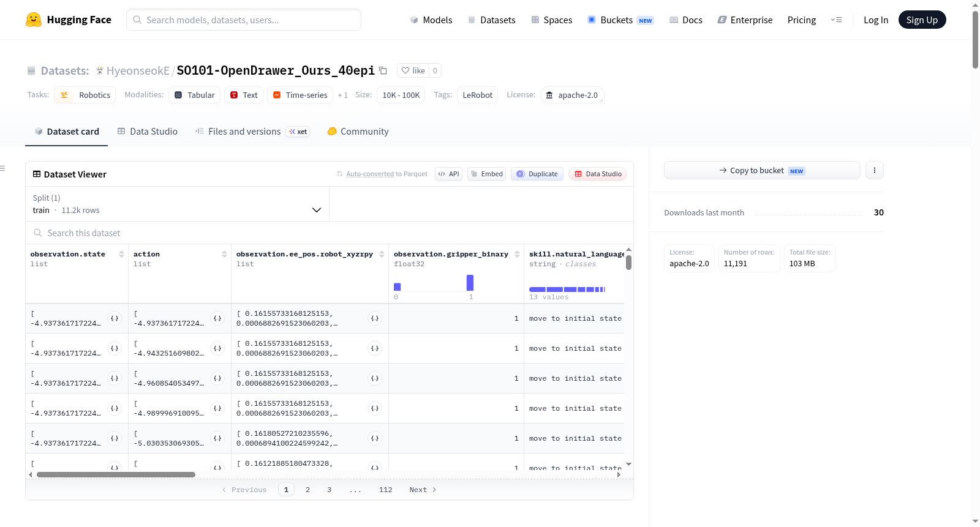
Task: Click the horizontal table scrollbar
Action: click(116, 474)
